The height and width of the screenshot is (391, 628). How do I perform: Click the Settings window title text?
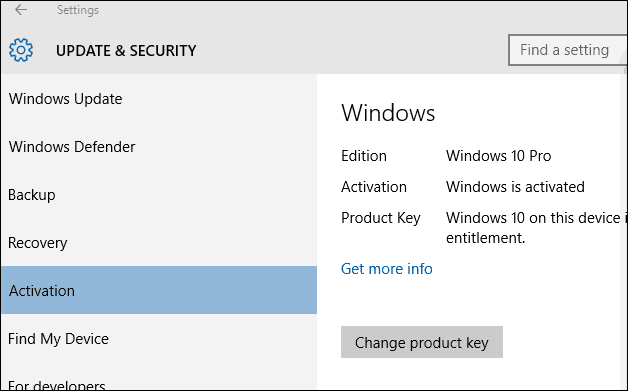[78, 10]
